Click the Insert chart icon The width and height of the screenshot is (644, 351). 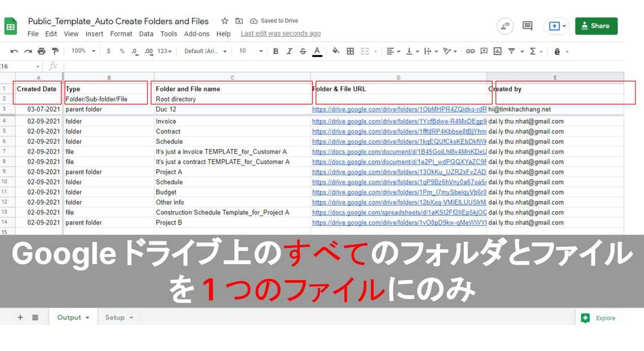(x=497, y=51)
